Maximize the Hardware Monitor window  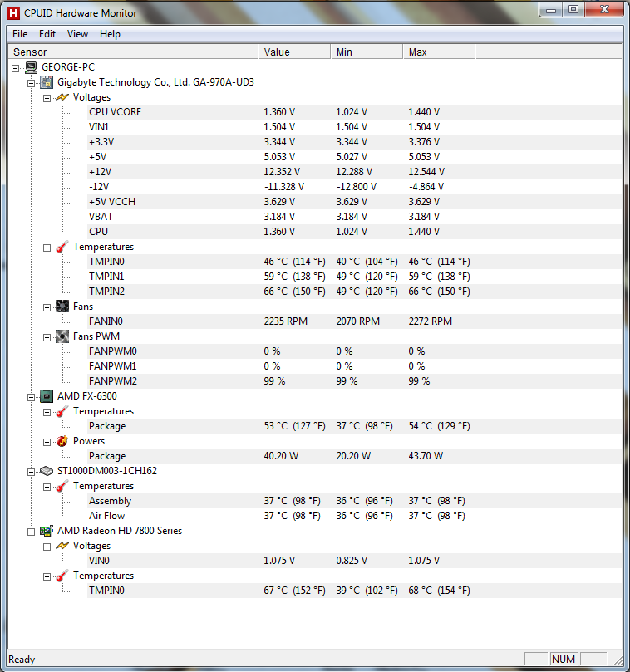[x=573, y=9]
